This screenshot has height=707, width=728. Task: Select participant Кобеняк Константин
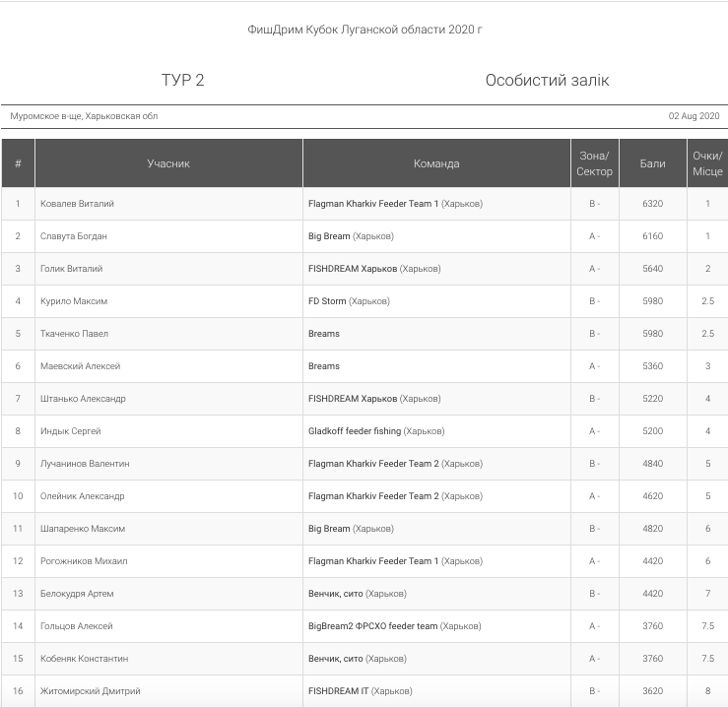click(85, 659)
